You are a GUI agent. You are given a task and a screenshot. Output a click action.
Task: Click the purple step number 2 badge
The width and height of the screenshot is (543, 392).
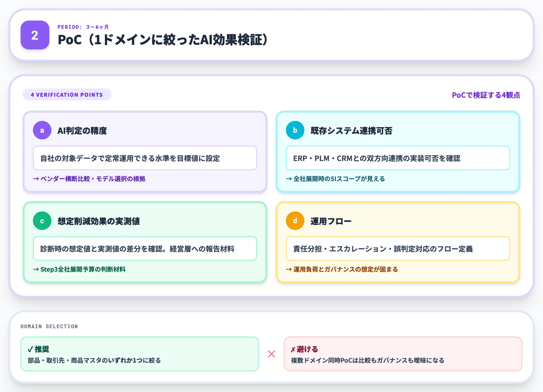[x=35, y=35]
